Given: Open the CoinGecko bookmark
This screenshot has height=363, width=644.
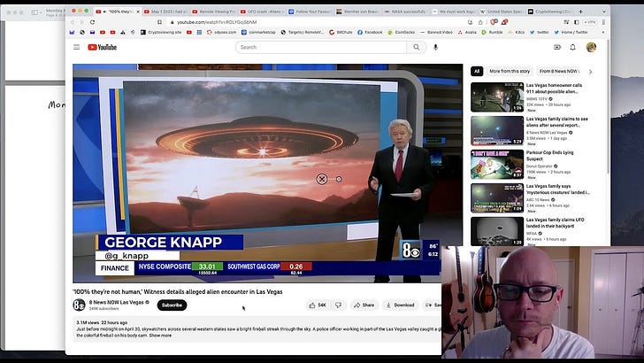Looking at the screenshot, I should [x=402, y=32].
